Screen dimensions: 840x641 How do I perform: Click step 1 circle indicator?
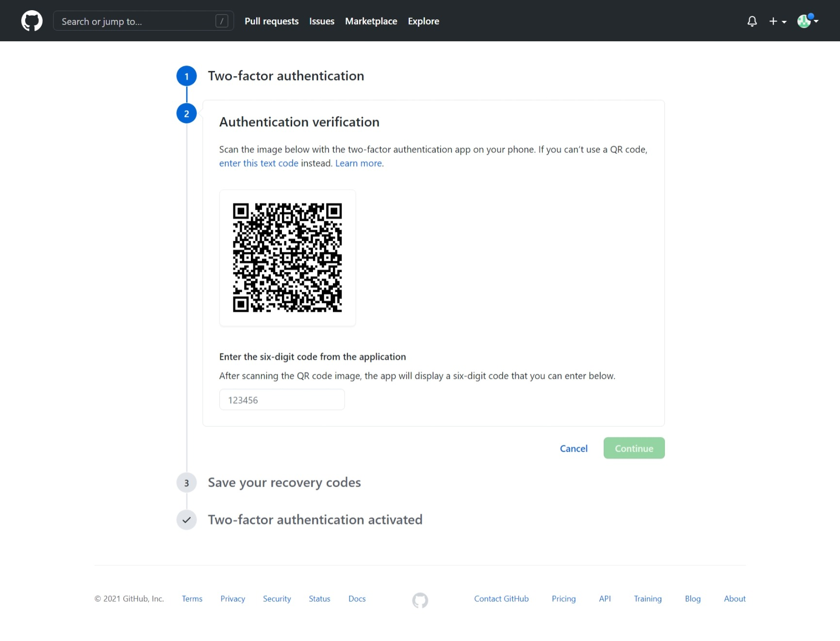(186, 76)
